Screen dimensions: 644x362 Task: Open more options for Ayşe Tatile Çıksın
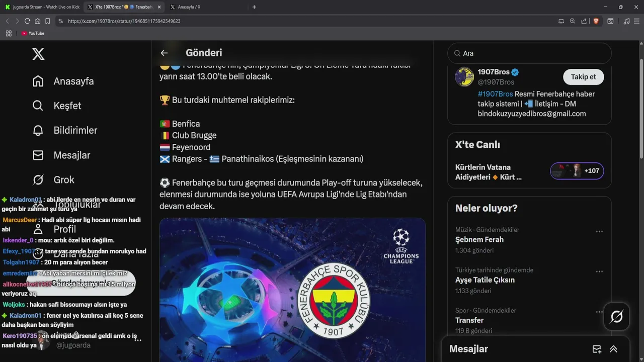click(x=599, y=271)
